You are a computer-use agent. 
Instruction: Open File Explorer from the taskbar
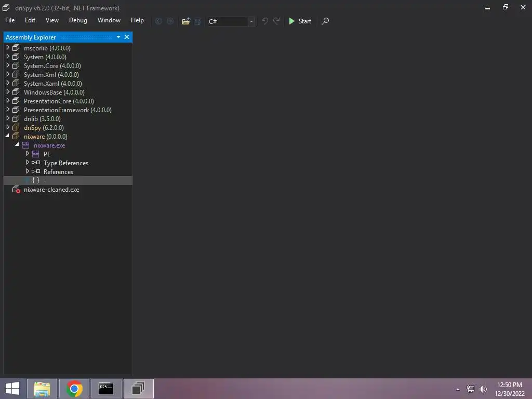(42, 389)
